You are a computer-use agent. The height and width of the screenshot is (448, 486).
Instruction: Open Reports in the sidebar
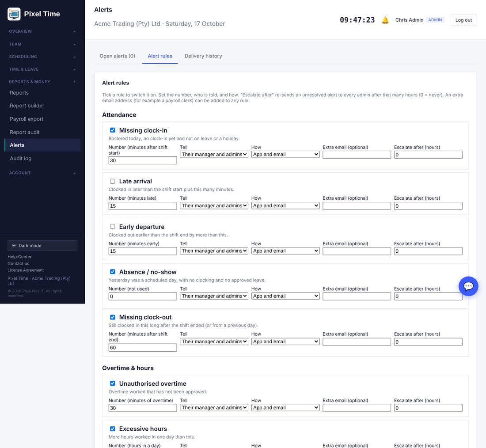pyautogui.click(x=42, y=93)
